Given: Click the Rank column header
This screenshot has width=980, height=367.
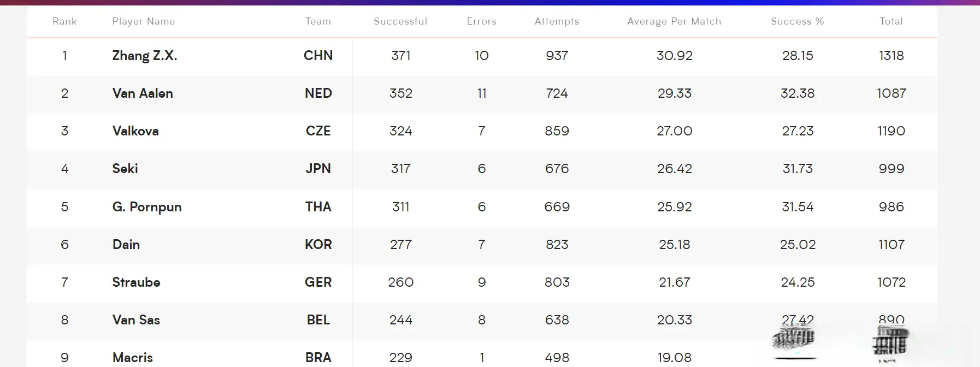Looking at the screenshot, I should (64, 21).
